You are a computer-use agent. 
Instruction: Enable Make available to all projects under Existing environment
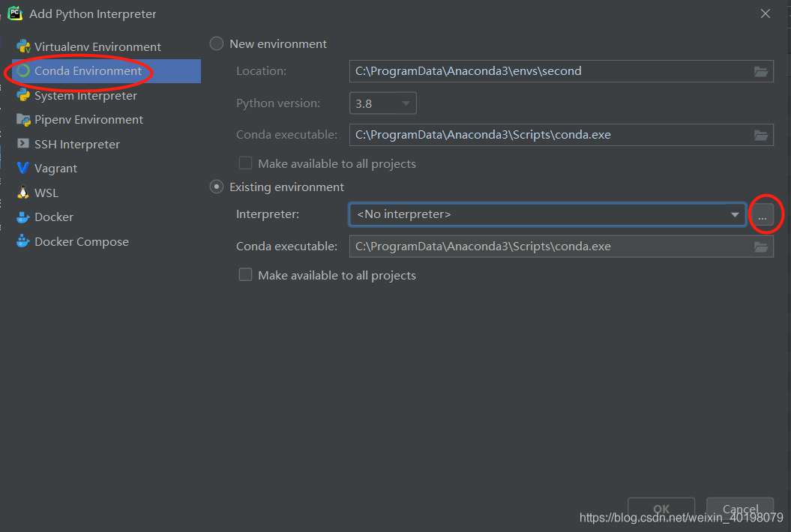tap(245, 275)
